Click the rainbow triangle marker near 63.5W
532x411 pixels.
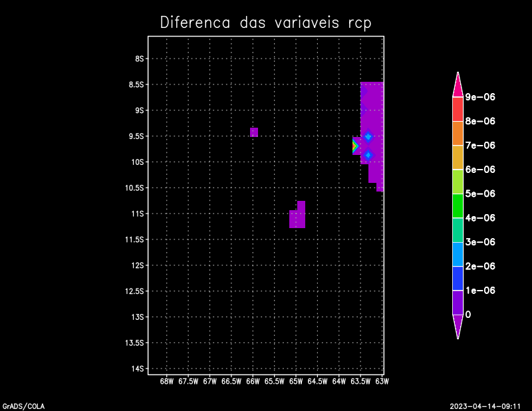pos(356,146)
